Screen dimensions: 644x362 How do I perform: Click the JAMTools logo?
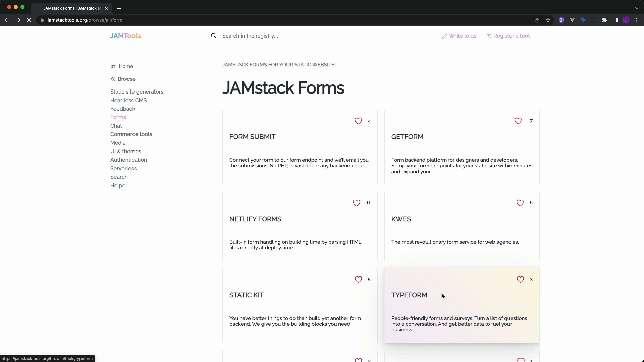click(x=125, y=36)
